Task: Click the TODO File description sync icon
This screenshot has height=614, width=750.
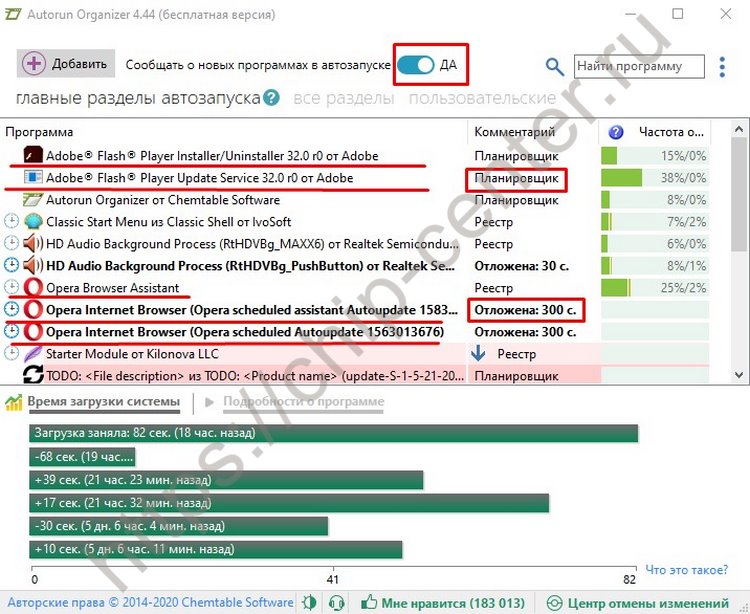Action: pos(33,375)
